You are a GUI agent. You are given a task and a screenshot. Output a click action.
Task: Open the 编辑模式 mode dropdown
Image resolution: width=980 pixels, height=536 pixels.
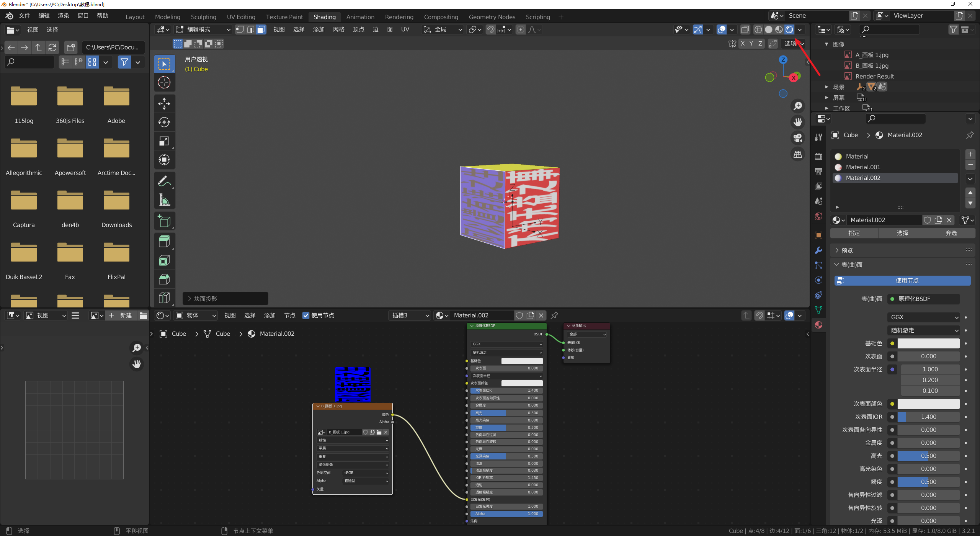pos(203,29)
